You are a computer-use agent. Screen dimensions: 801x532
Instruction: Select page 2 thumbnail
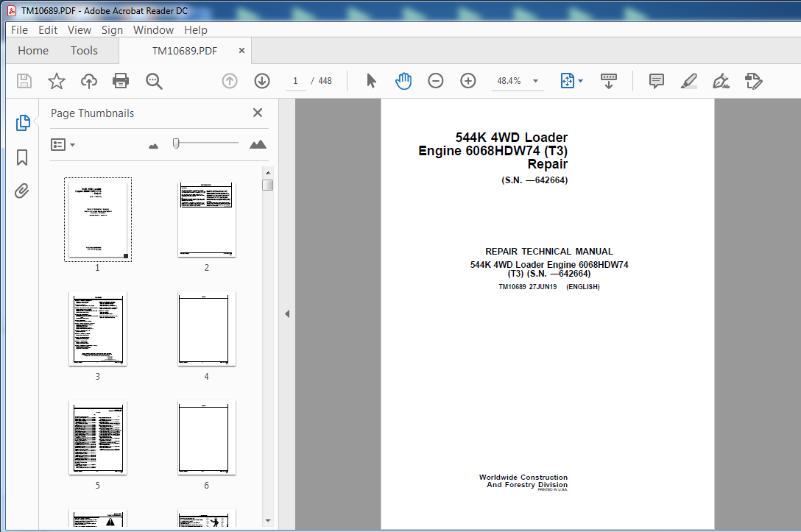pos(206,219)
